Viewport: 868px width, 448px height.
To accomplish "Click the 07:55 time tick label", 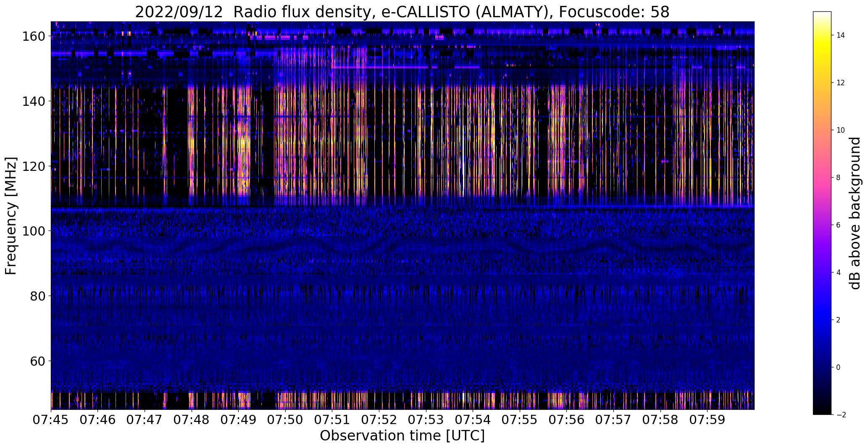I will tap(520, 420).
